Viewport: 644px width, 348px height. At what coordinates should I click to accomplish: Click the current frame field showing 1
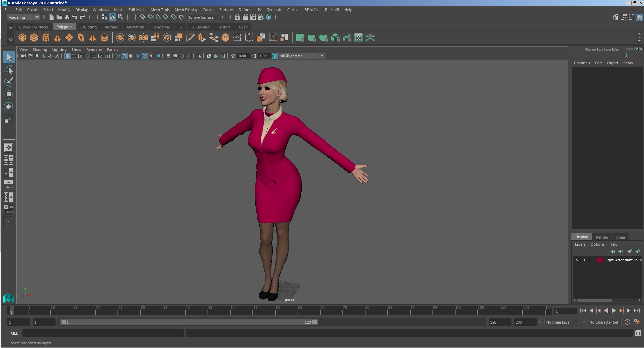tap(565, 311)
